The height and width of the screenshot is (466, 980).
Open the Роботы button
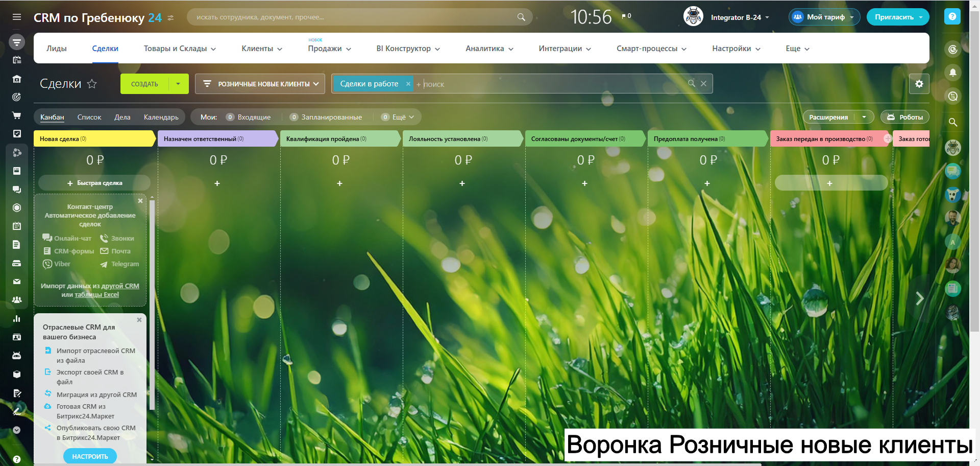905,117
